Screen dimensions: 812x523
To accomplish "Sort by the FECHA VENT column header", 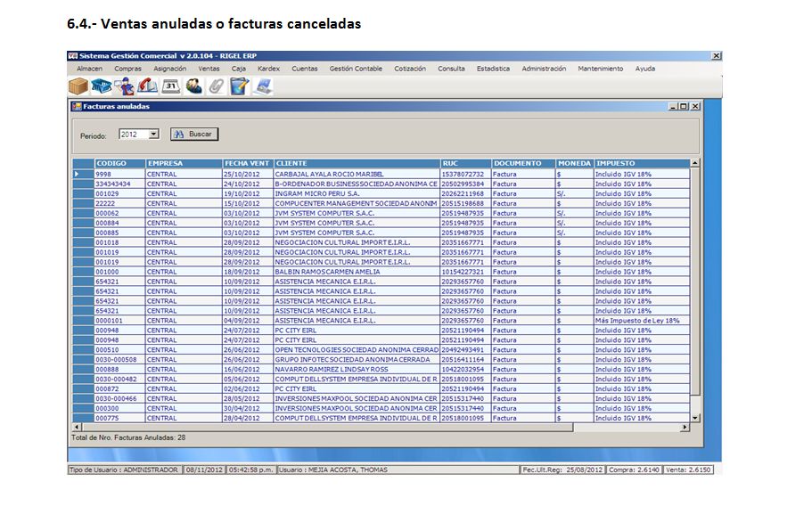I will point(247,164).
